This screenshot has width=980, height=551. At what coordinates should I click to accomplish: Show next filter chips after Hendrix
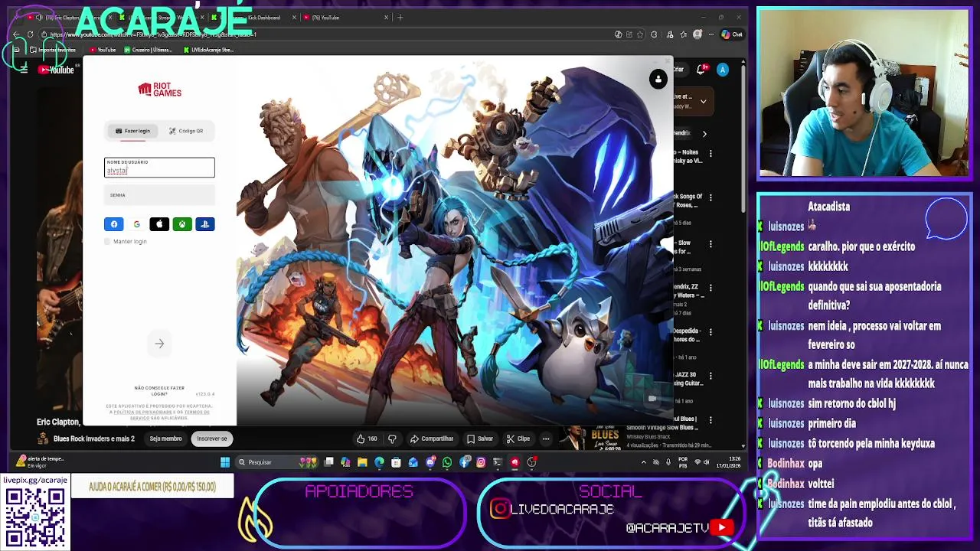[x=704, y=134]
